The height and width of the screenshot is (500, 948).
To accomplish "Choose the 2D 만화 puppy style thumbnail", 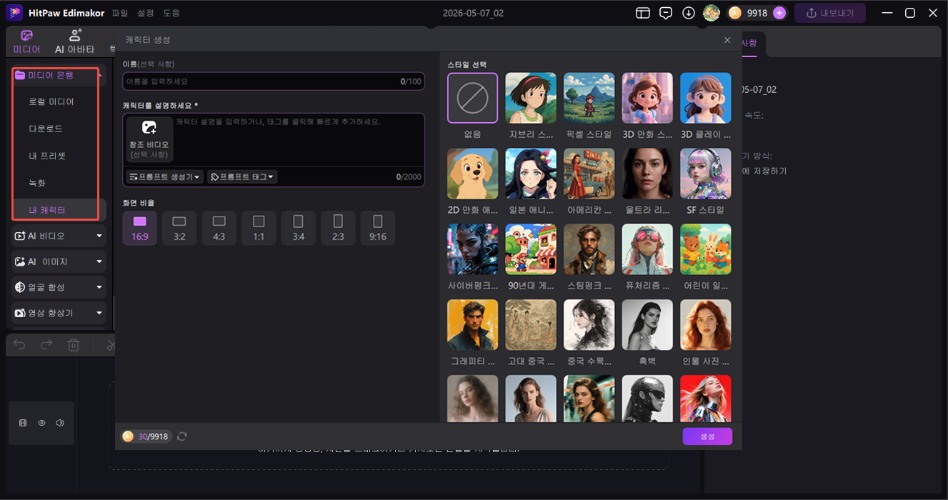I will click(473, 174).
